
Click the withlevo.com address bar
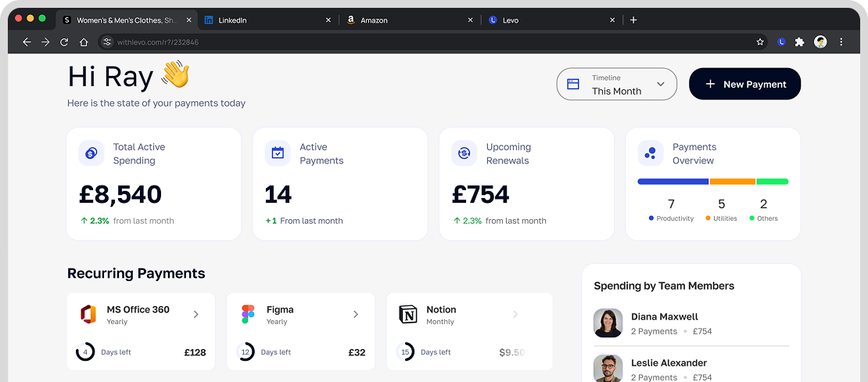pyautogui.click(x=432, y=41)
